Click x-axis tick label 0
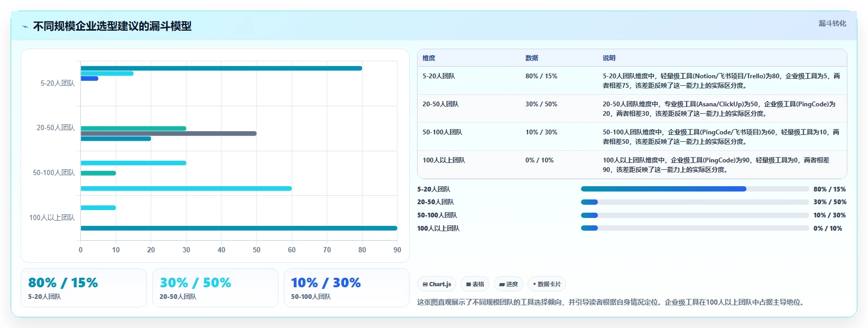The width and height of the screenshot is (868, 328). coord(80,250)
